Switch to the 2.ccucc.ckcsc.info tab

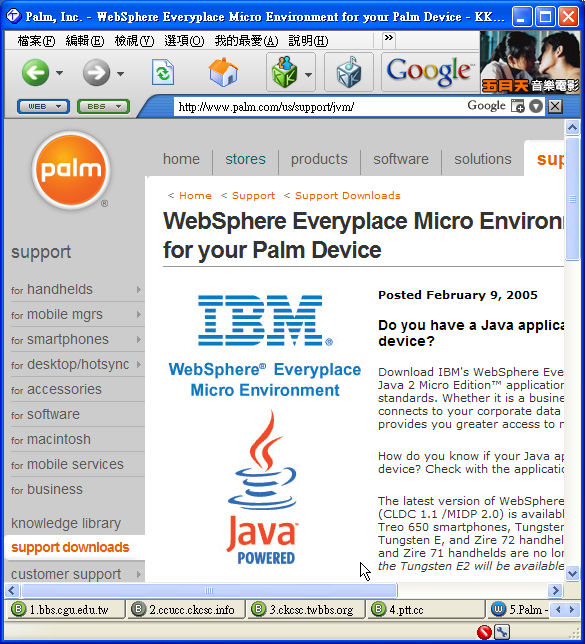click(186, 610)
